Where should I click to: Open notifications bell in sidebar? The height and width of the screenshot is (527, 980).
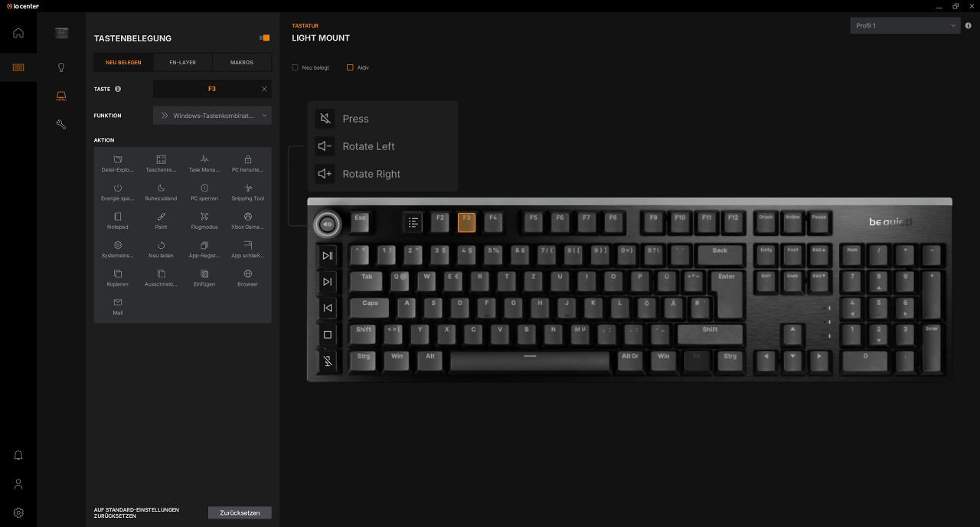point(18,455)
